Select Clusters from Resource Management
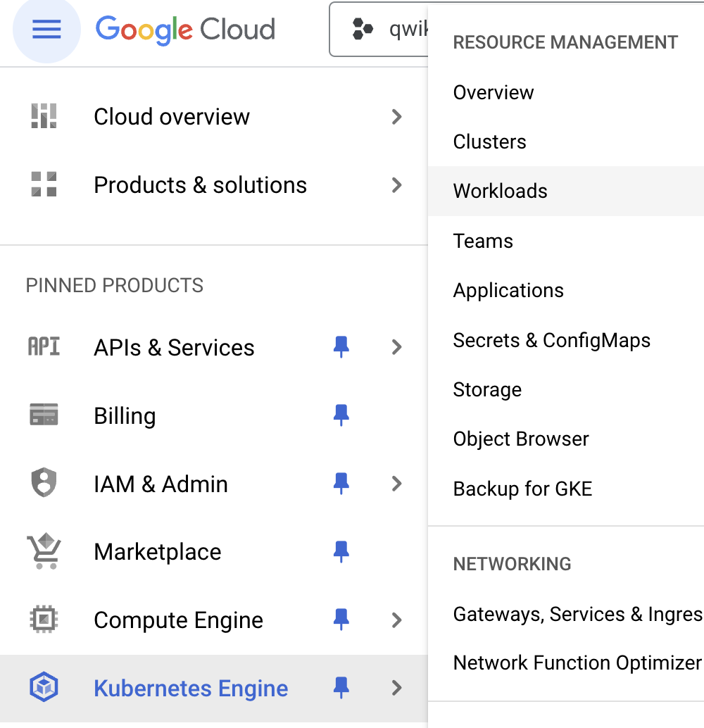This screenshot has width=704, height=728. coord(490,142)
